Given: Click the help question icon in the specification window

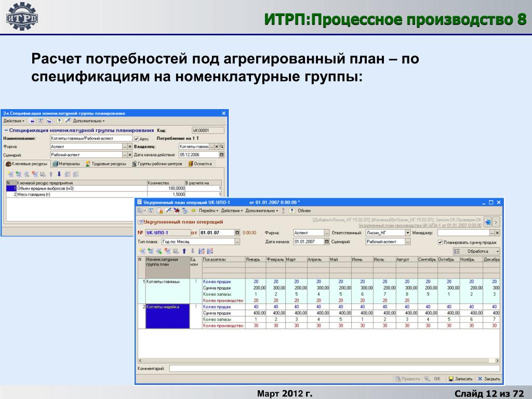Looking at the screenshot, I should (x=59, y=121).
